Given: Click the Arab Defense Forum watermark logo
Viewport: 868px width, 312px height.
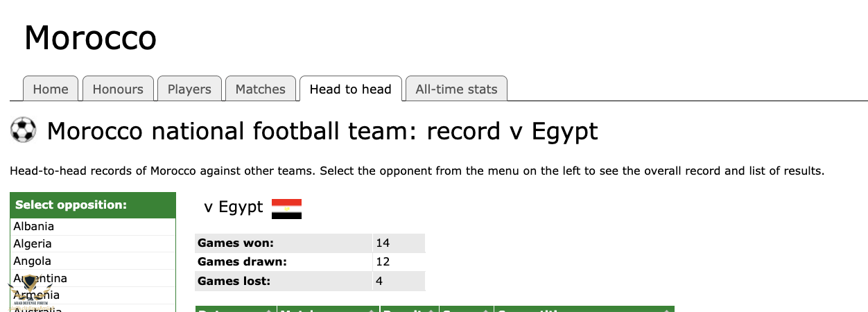Looking at the screenshot, I should point(28,291).
